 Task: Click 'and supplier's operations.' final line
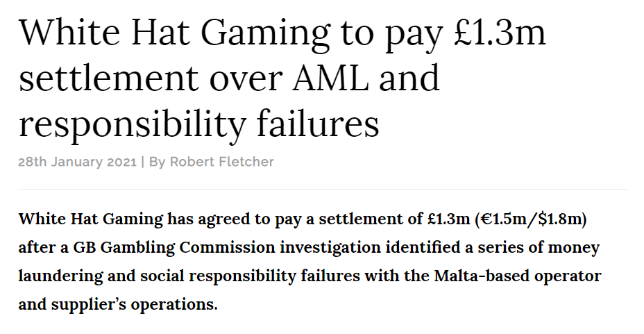118,304
